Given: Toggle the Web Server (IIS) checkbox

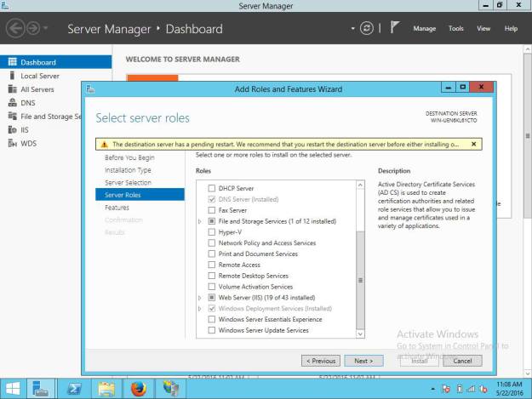Looking at the screenshot, I should (x=211, y=297).
